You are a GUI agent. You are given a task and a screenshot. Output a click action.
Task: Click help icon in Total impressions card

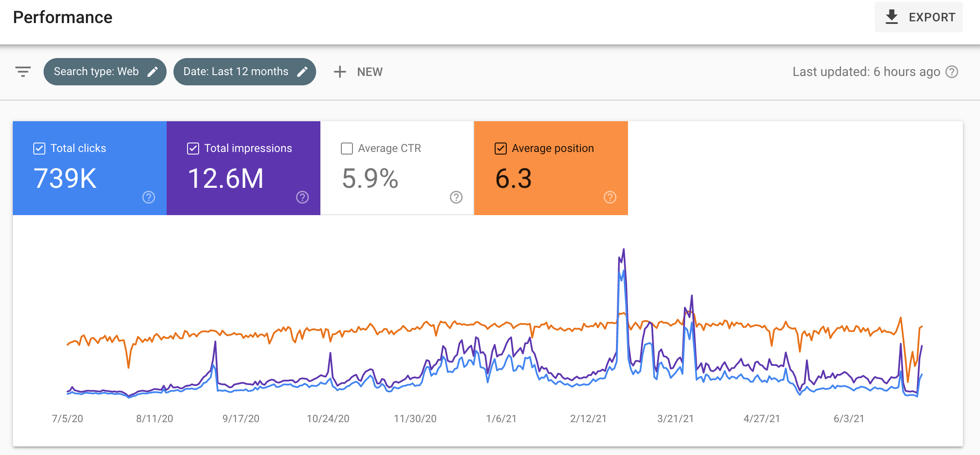(x=302, y=197)
